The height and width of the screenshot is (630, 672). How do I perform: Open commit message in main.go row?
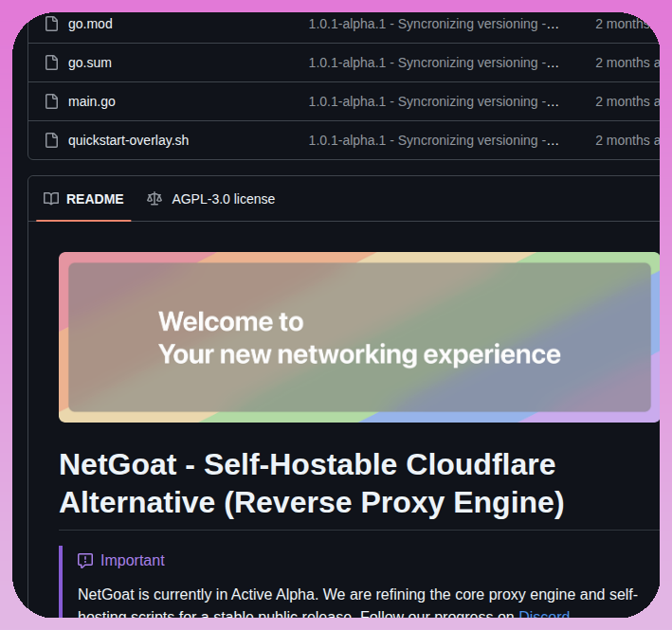pos(433,101)
